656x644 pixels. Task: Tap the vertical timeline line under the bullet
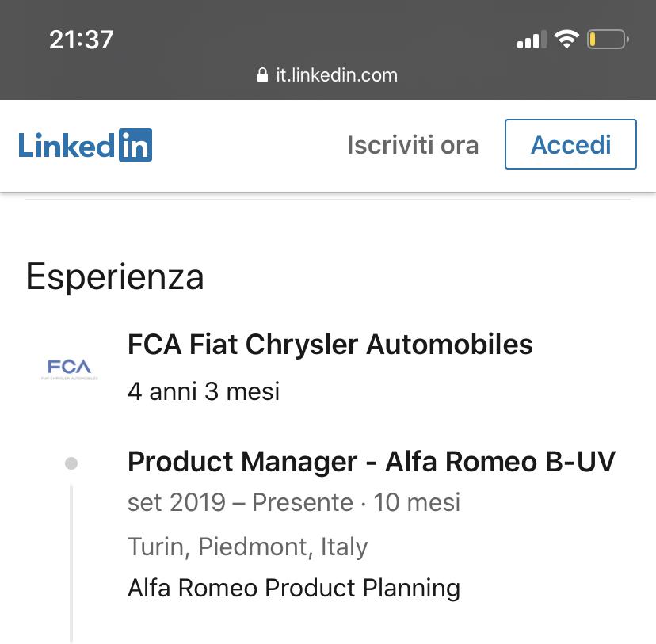pyautogui.click(x=71, y=564)
